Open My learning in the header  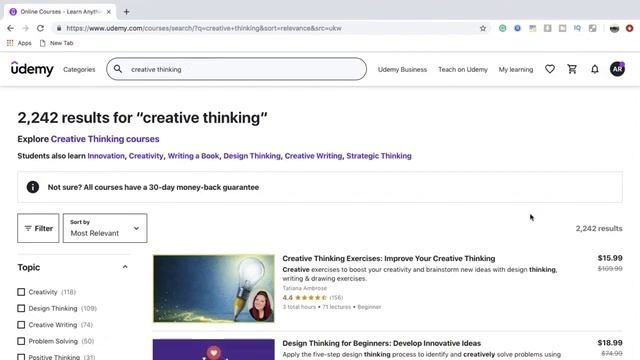(516, 69)
